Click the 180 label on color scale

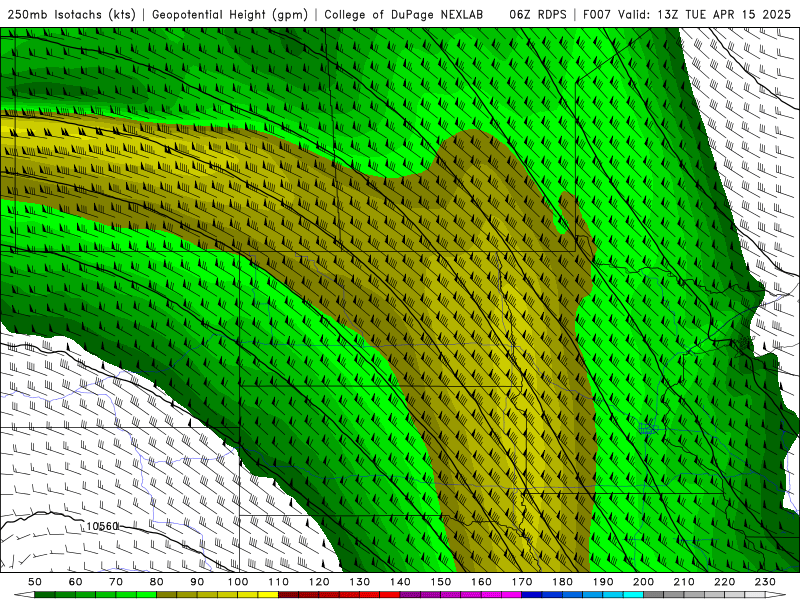tap(563, 582)
